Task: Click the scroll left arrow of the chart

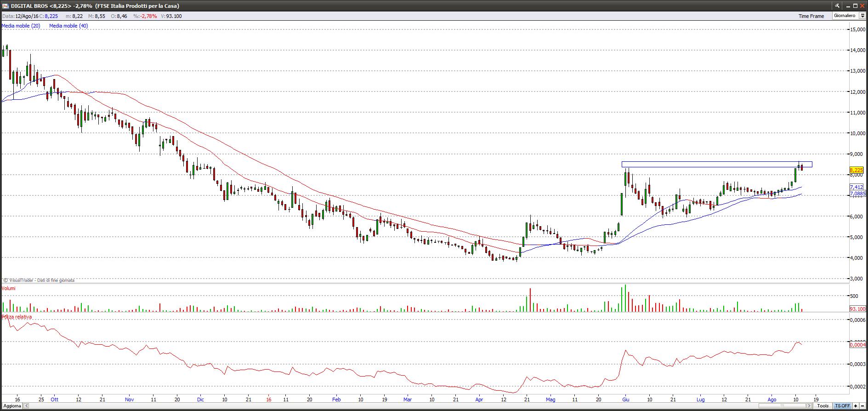Action: 26,406
